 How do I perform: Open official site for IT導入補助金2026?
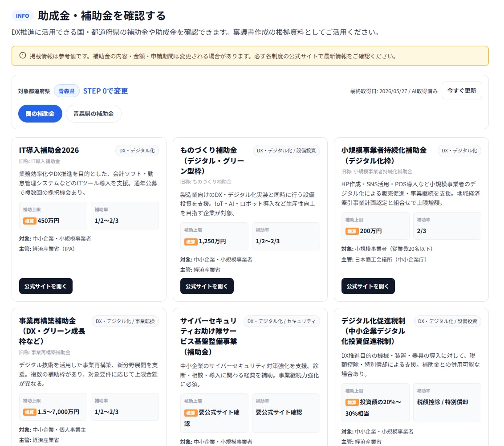[x=46, y=286]
